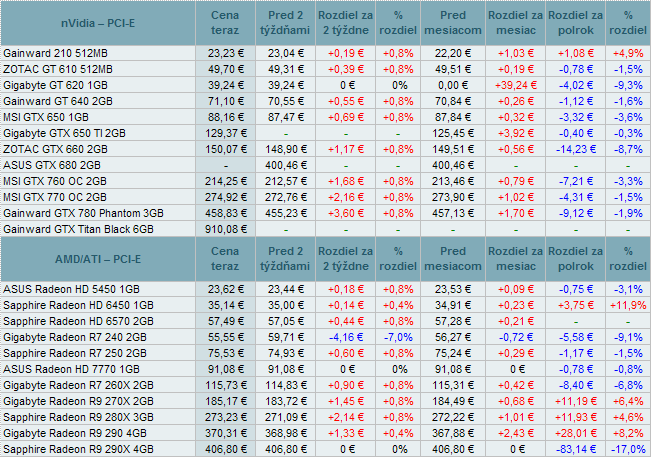Image resolution: width=651 pixels, height=457 pixels.
Task: Select 'ASUS Radeon HD 5450 1GB' name
Action: 71,289
